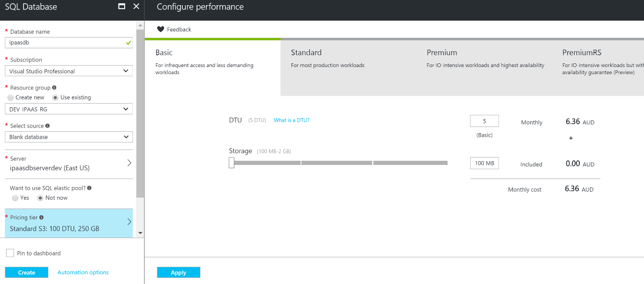Click the Feedback heart icon
This screenshot has width=644, height=284.
[160, 30]
